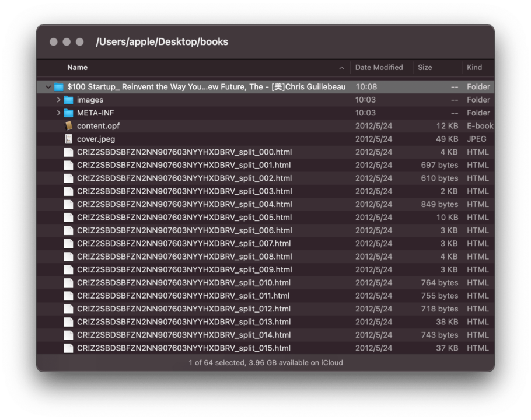
Task: Select the images folder name
Action: click(x=90, y=100)
